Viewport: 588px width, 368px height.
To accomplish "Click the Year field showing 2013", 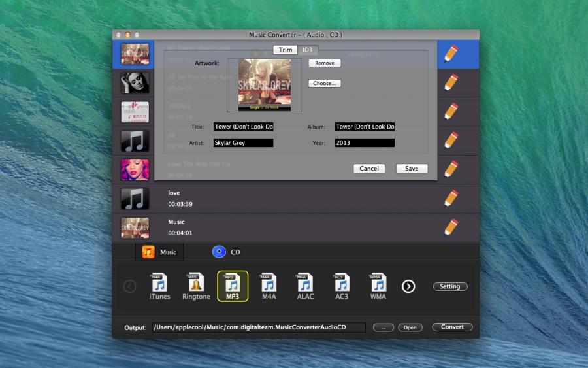I will [365, 143].
